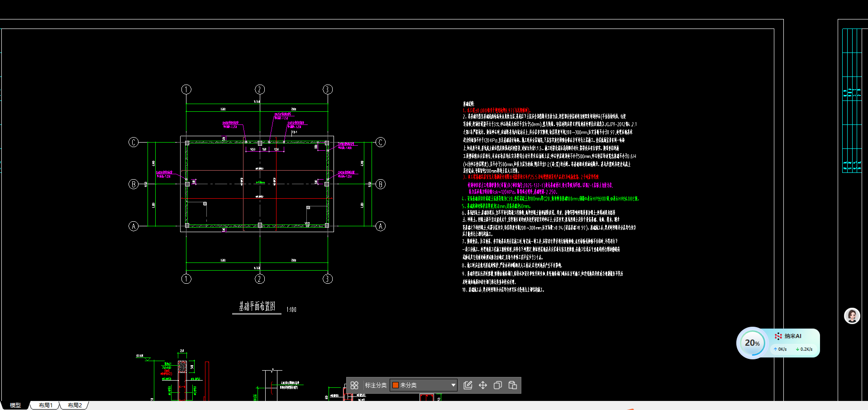The width and height of the screenshot is (868, 410).
Task: Open the 布局1 layout tab
Action: 45,405
